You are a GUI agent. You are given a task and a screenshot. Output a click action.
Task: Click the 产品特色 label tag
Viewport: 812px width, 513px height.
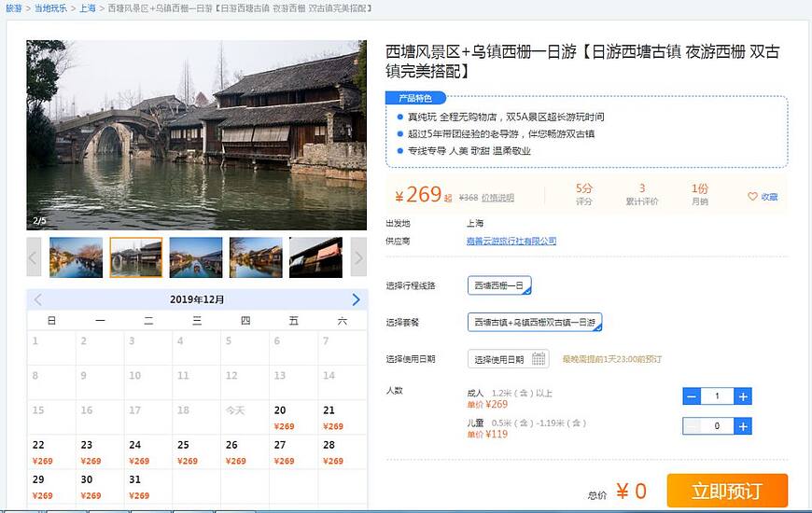point(415,98)
